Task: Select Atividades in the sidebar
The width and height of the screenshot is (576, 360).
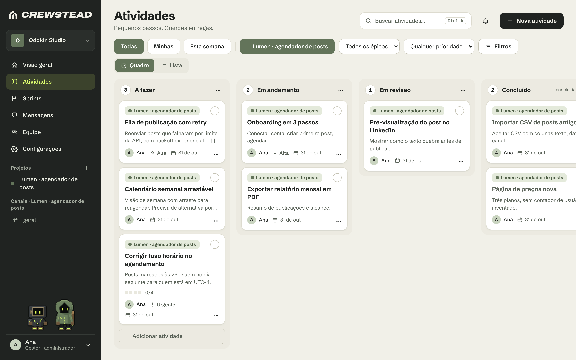Action: [50, 82]
